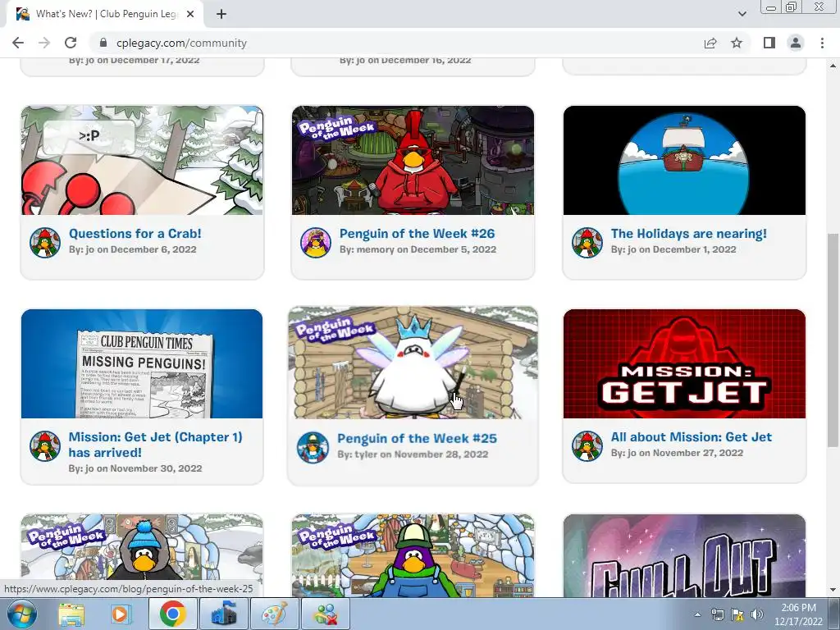
Task: Open Penguin of the Week #26 post link
Action: [417, 234]
